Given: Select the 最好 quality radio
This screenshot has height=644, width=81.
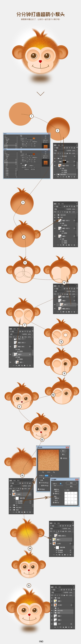Looking at the screenshot, I should tap(54, 502).
